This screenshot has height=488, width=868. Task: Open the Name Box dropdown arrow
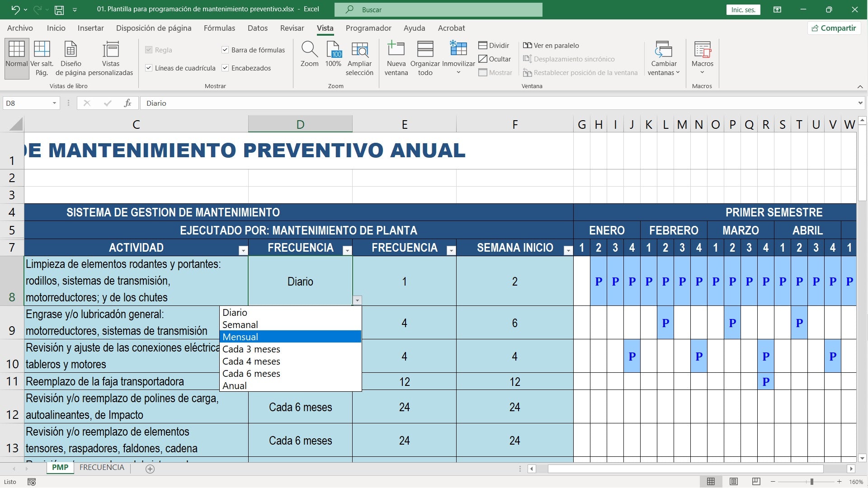[x=54, y=103]
